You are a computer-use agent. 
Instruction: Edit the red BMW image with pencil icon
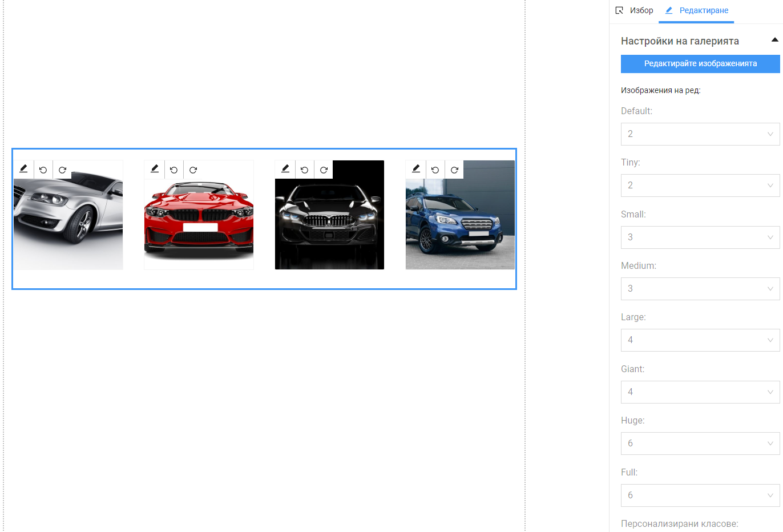154,170
